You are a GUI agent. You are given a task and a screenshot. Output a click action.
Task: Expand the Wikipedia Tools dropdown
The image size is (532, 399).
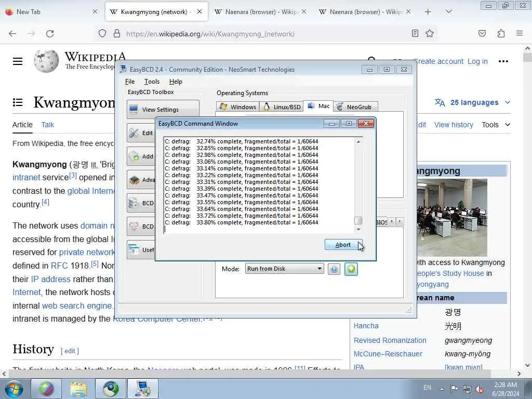(496, 125)
